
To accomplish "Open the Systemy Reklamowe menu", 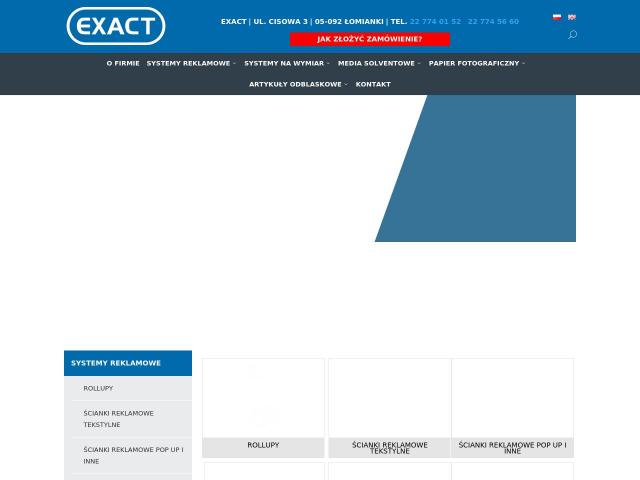I will (189, 63).
